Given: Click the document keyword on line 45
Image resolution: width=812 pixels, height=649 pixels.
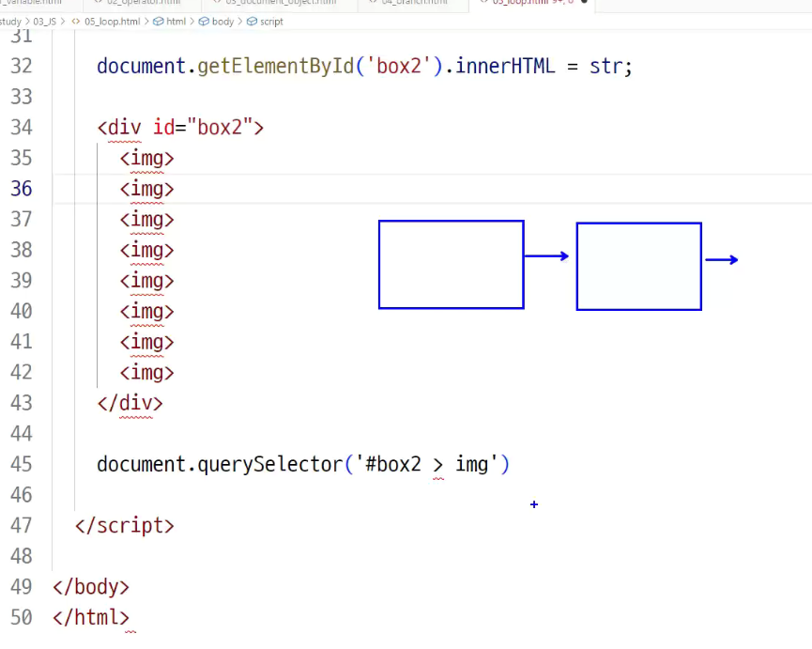Looking at the screenshot, I should pos(142,464).
